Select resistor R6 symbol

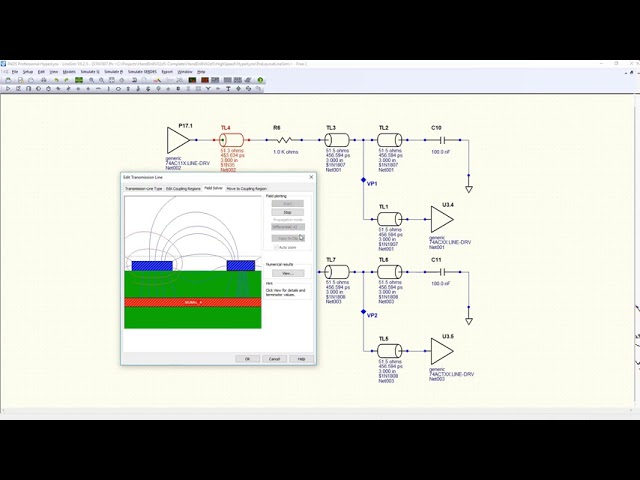click(284, 140)
